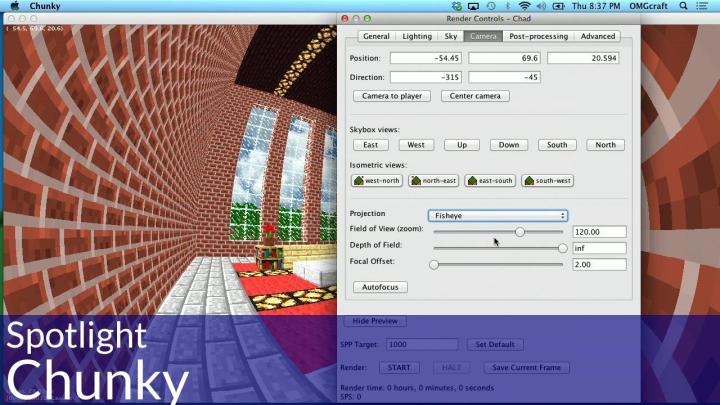This screenshot has width=720, height=405.
Task: Select the West skybox view
Action: coord(416,145)
